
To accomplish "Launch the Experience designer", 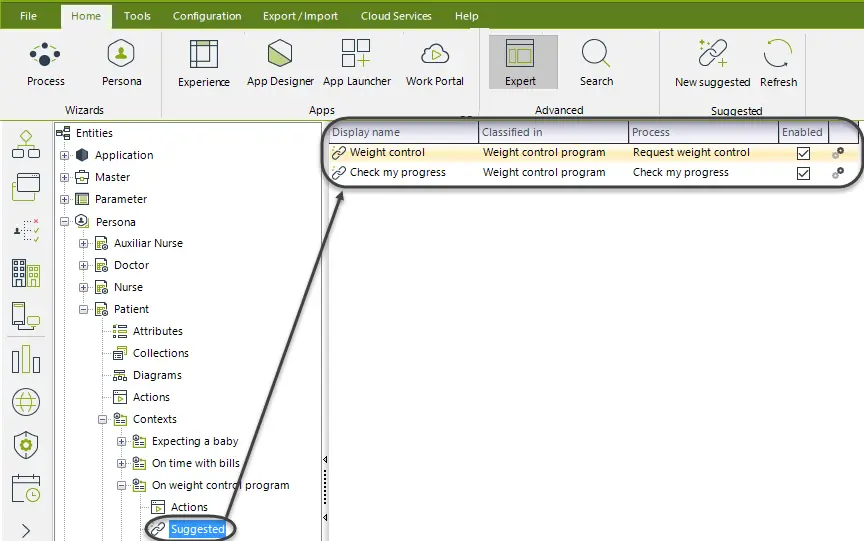I will 203,64.
